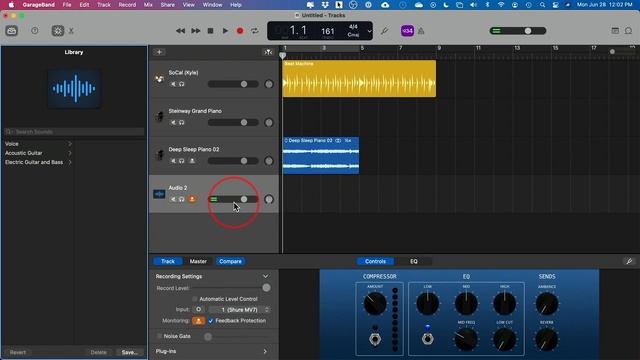
Task: Solo the SoCal (Kyle) track
Action: coord(182,84)
